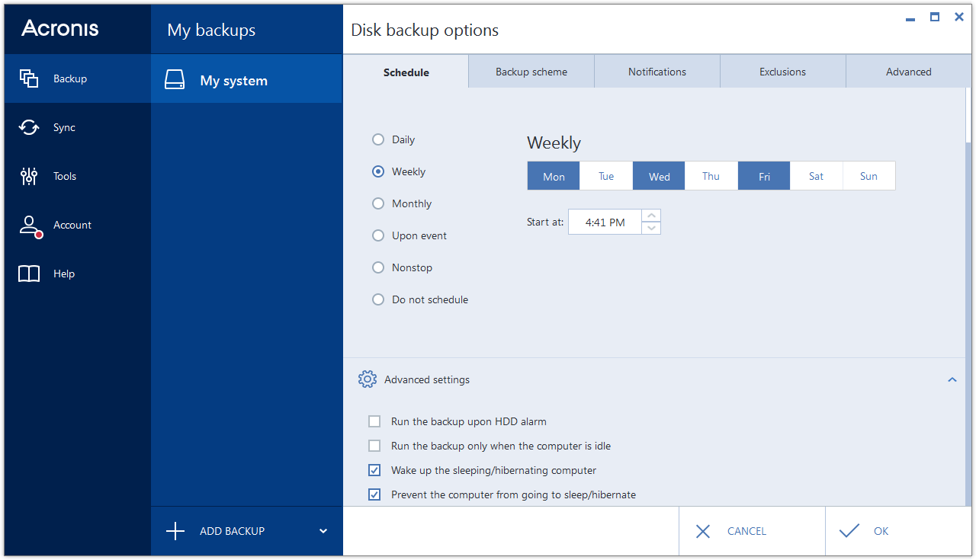Image resolution: width=976 pixels, height=560 pixels.
Task: Switch to the Advanced tab
Action: (x=909, y=72)
